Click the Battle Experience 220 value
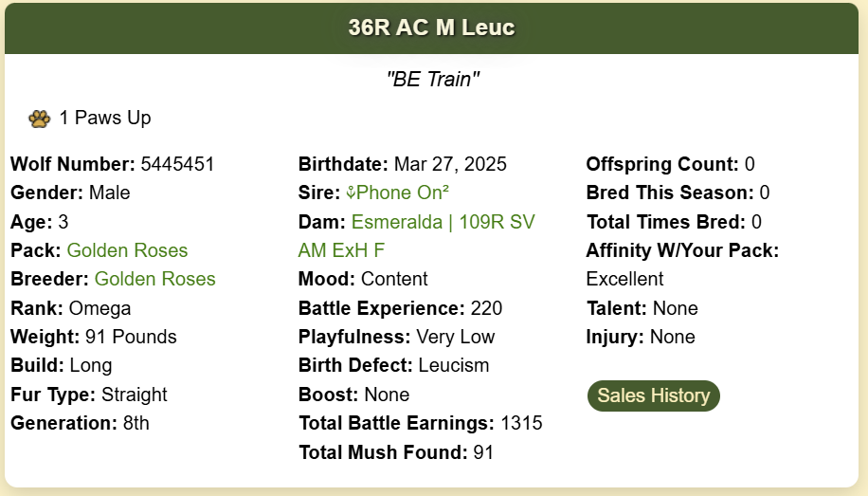 pyautogui.click(x=486, y=308)
